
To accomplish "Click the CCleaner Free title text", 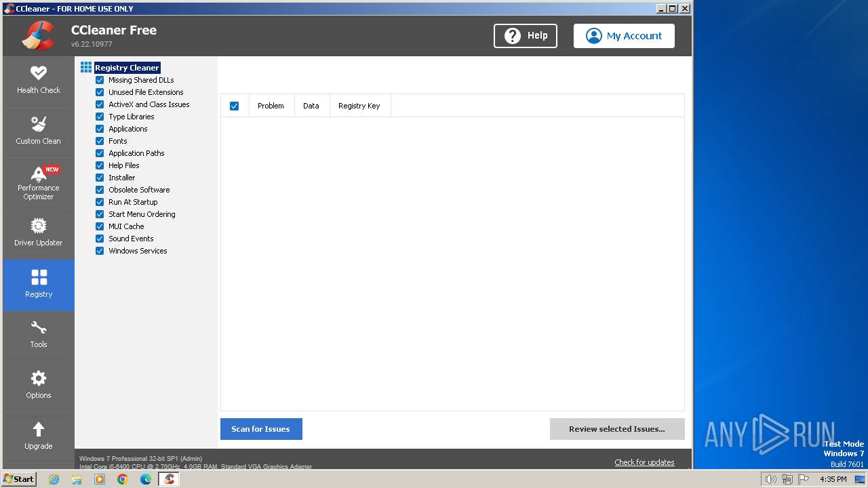I will coord(114,30).
